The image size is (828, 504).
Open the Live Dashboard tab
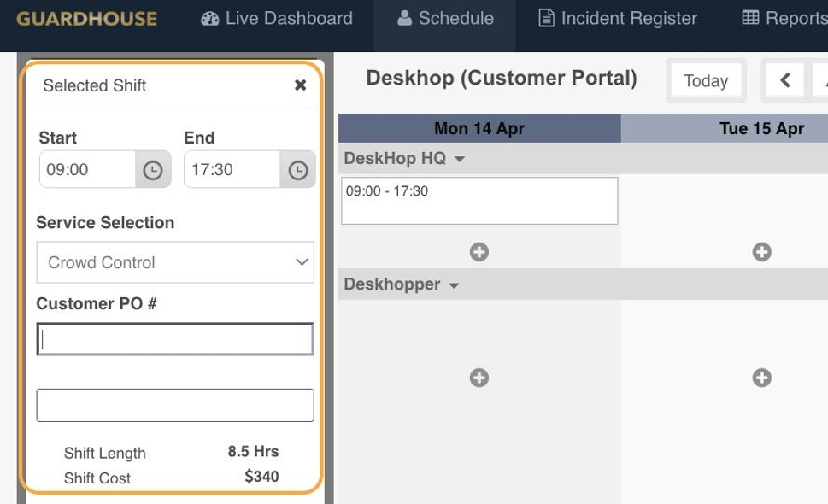coord(277,19)
